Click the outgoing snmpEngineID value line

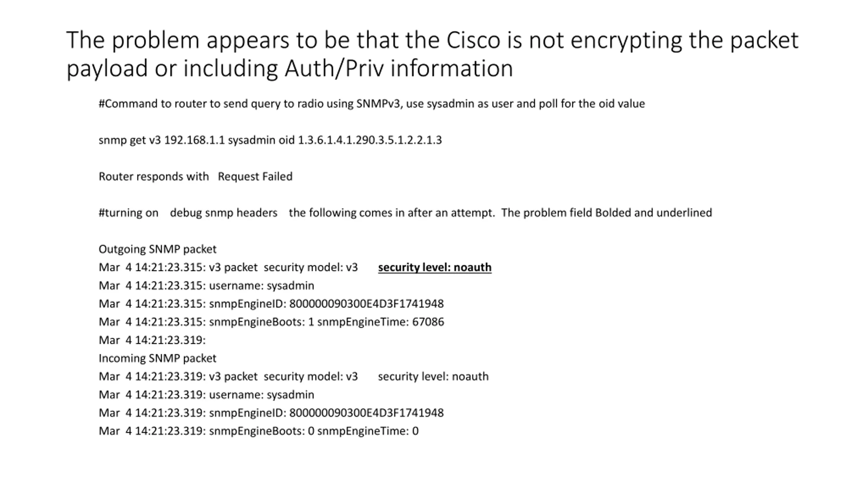[x=271, y=304]
